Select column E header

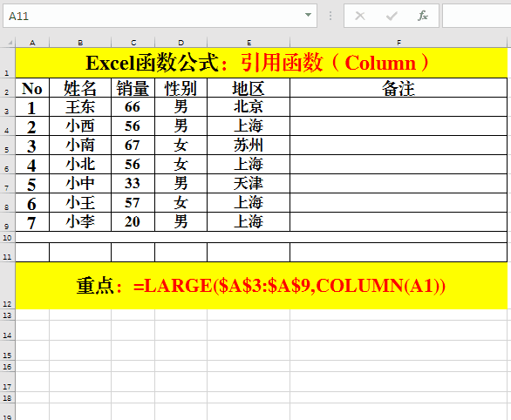pos(249,43)
